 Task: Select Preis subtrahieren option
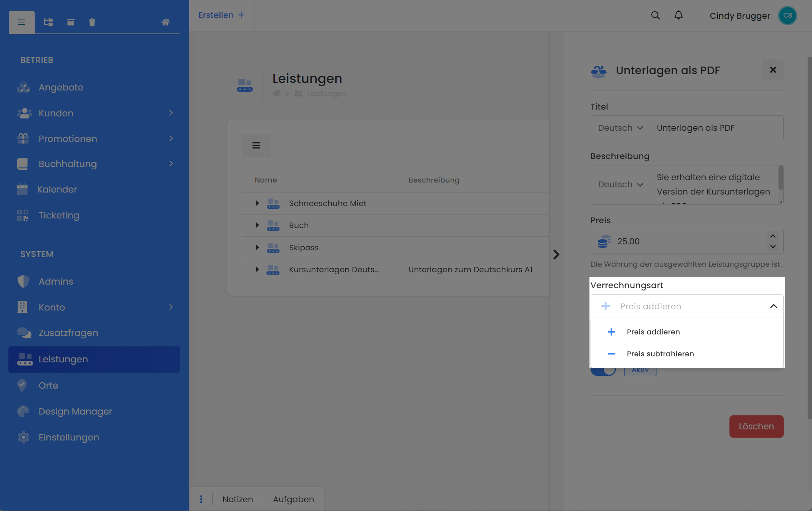coord(660,354)
